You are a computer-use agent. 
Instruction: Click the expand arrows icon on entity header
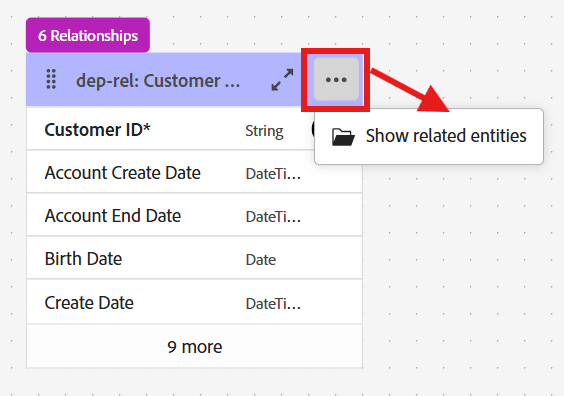[x=282, y=80]
